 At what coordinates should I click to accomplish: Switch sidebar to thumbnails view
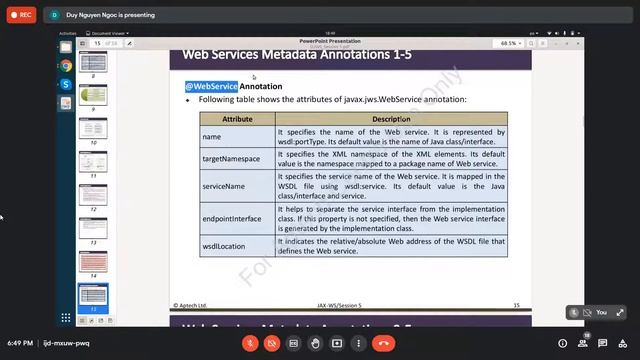82,321
